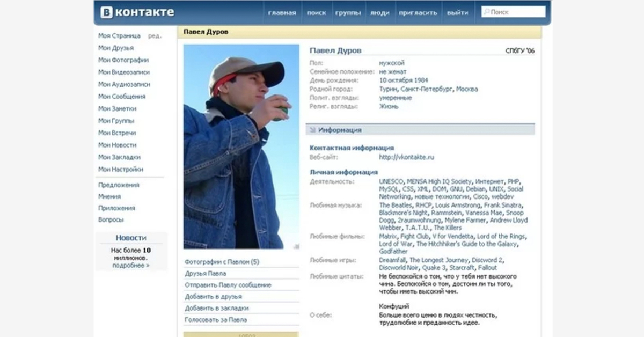Viewport: 644px width, 337px height.
Task: Go to группы in the top bar
Action: pos(348,13)
